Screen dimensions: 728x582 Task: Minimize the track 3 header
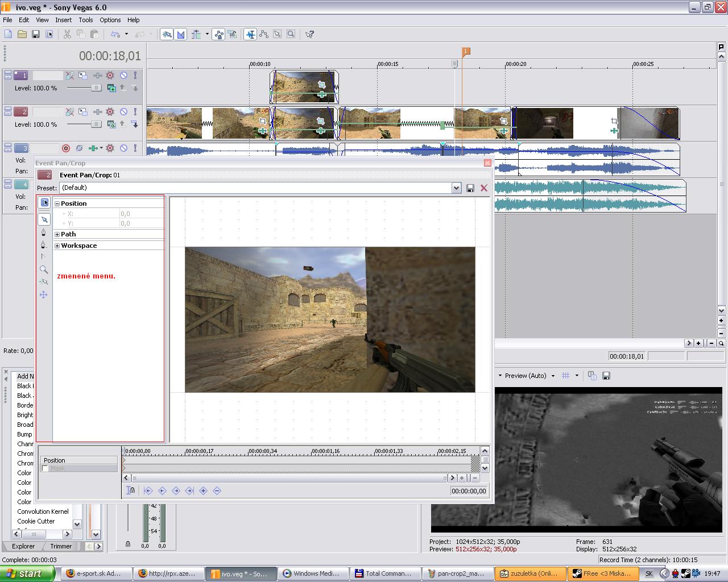coord(8,146)
